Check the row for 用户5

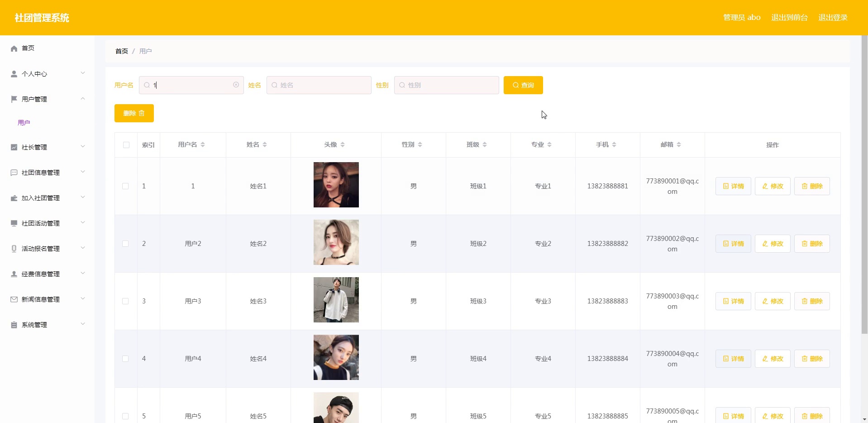click(x=125, y=416)
